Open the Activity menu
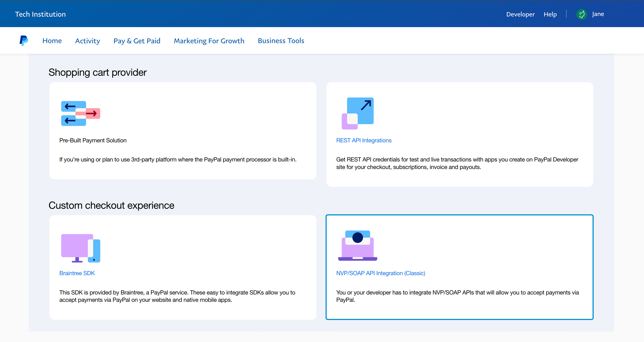 88,41
